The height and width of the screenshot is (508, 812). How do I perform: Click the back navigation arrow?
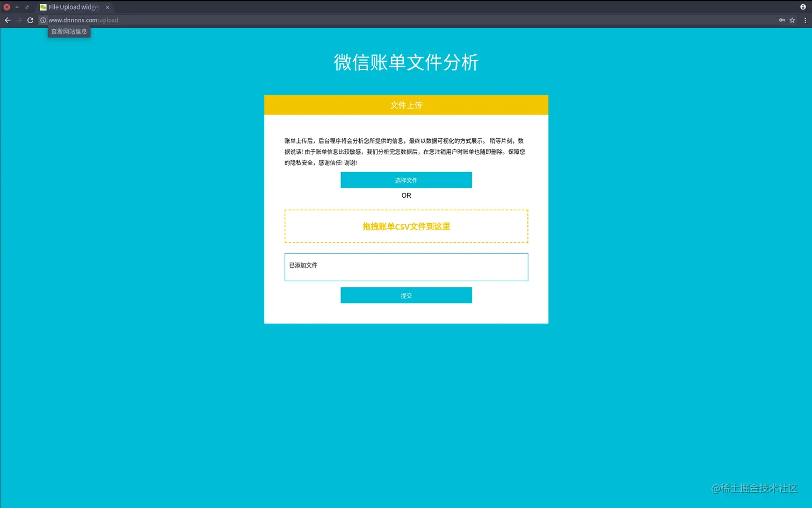[x=8, y=20]
